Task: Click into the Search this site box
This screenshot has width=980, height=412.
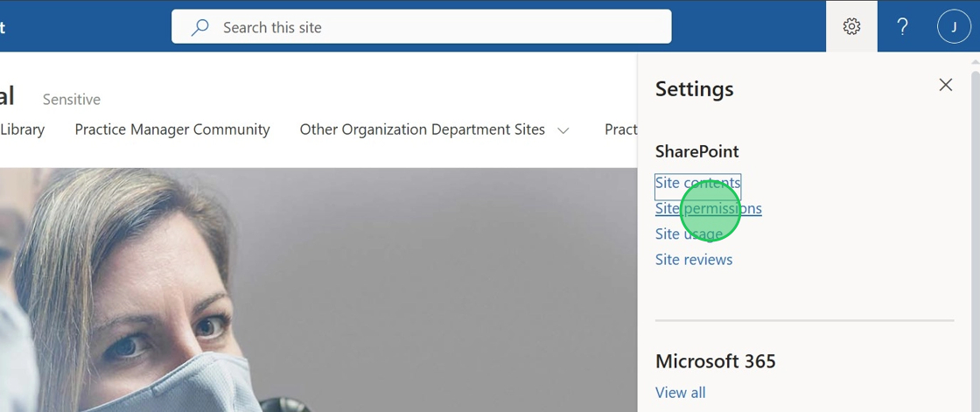Action: click(437, 27)
